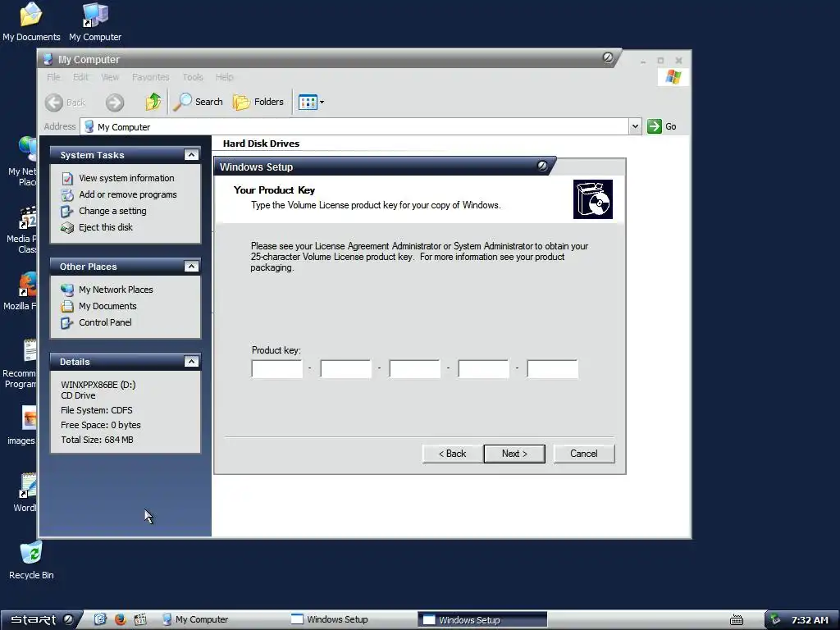Click the second Product key field
Viewport: 840px width, 630px height.
[x=346, y=368]
